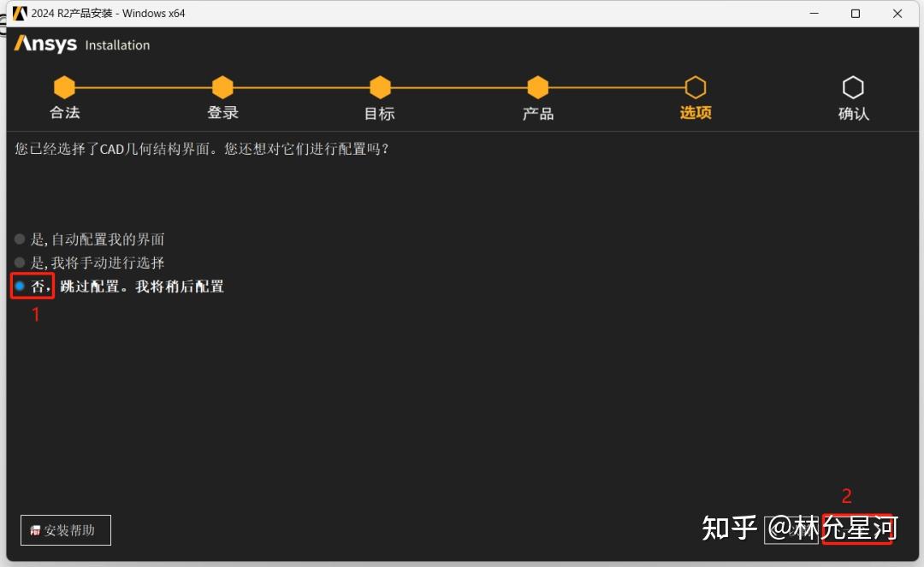Click the progress line between 产品 and 选项
The image size is (924, 567).
pyautogui.click(x=616, y=86)
